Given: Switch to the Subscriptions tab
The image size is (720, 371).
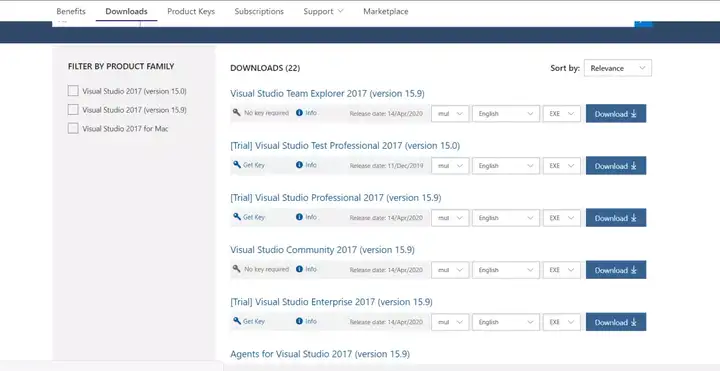Looking at the screenshot, I should coord(259,11).
